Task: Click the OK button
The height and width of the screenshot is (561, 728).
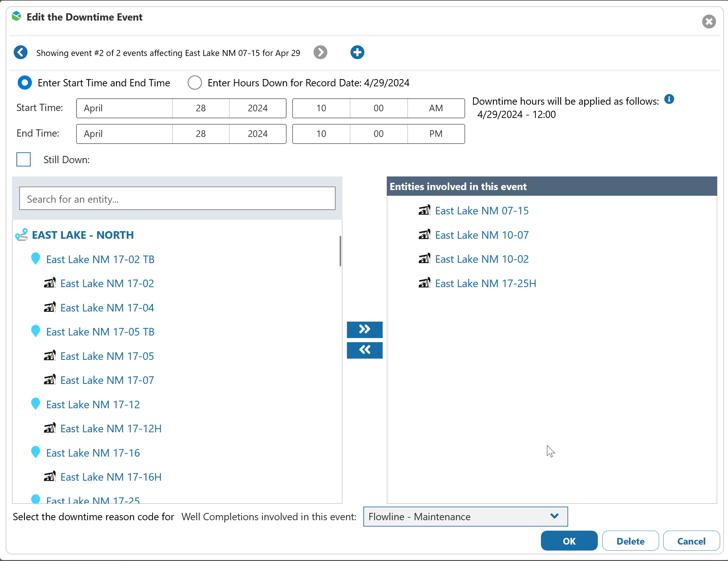Action: click(569, 541)
